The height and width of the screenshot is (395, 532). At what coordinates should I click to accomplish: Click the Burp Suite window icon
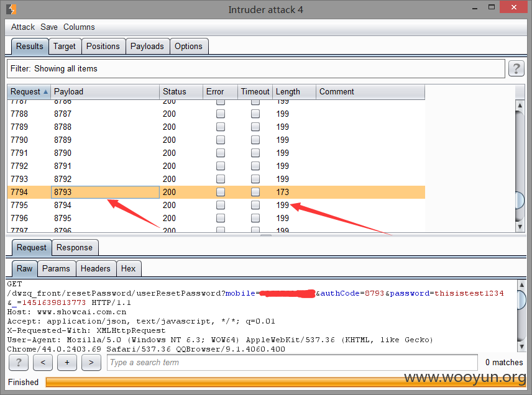click(x=11, y=9)
